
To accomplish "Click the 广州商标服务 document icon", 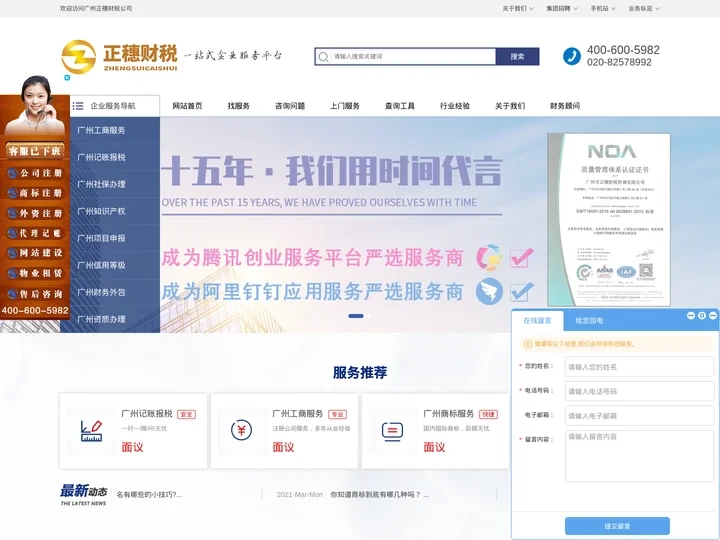I will point(393,432).
